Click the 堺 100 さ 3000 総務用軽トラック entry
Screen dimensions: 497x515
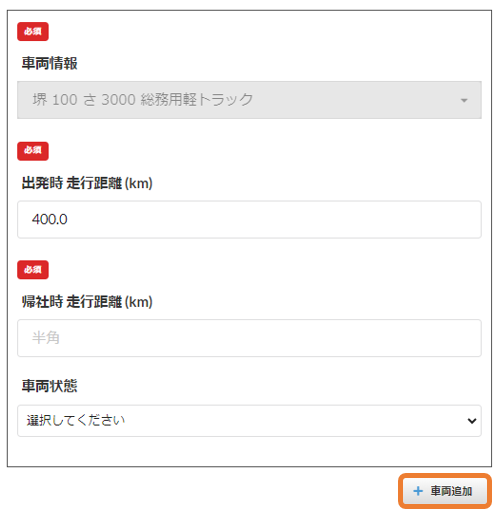tap(143, 100)
